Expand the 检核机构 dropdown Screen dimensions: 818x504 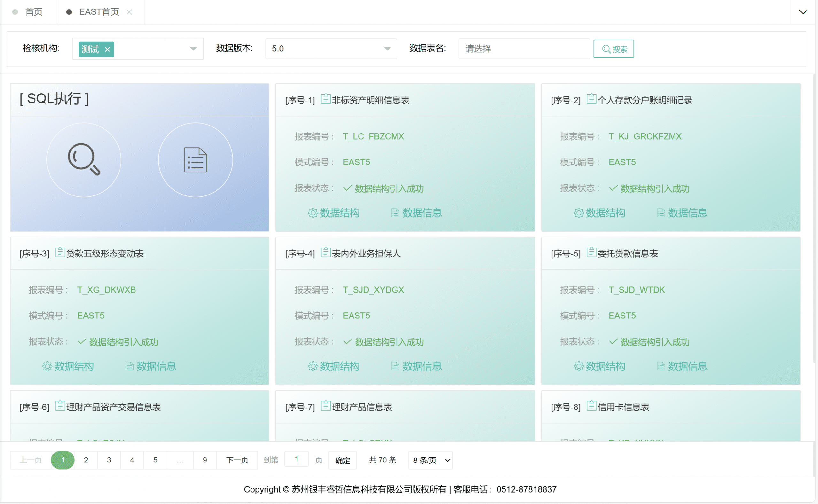[193, 49]
